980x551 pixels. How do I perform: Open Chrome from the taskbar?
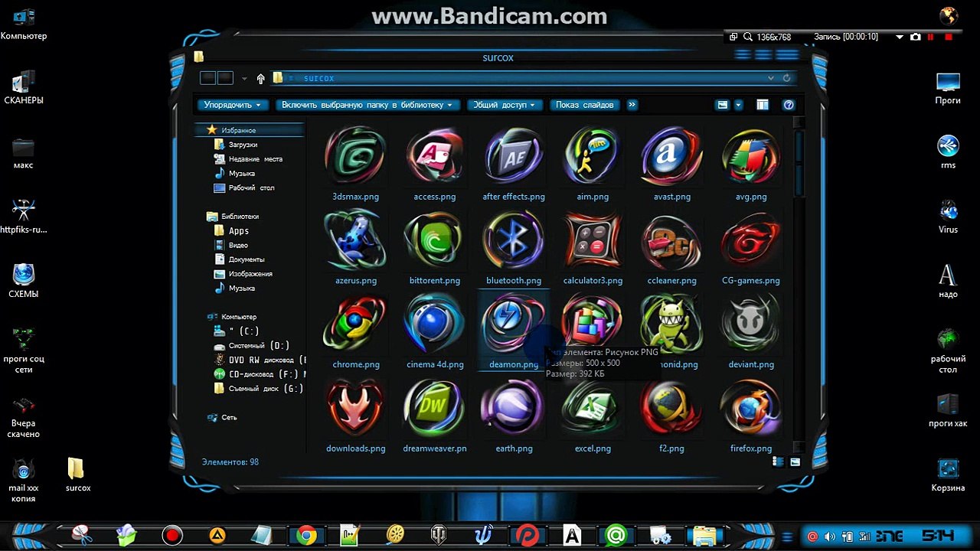(306, 535)
